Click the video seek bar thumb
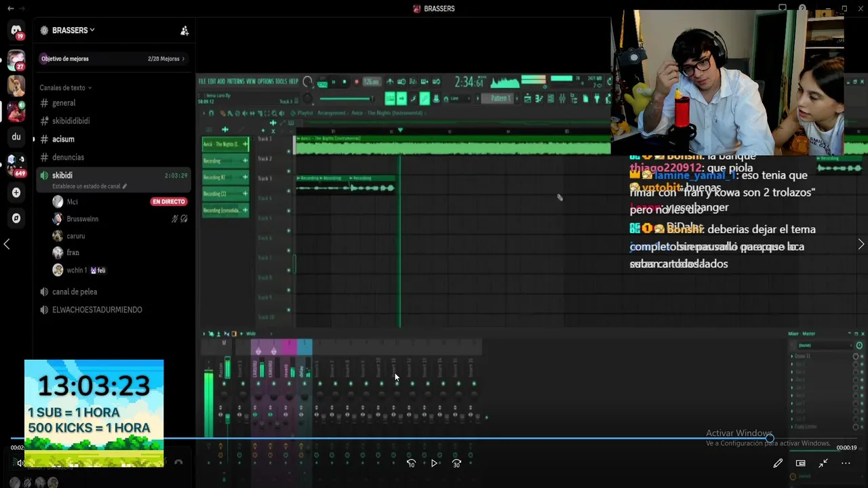This screenshot has height=488, width=868. tap(770, 439)
